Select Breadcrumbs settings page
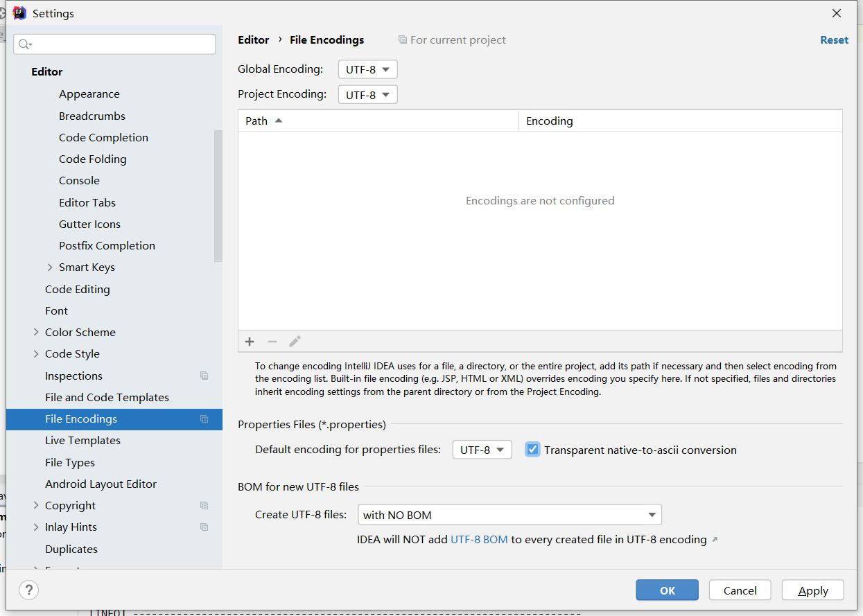 (x=92, y=116)
